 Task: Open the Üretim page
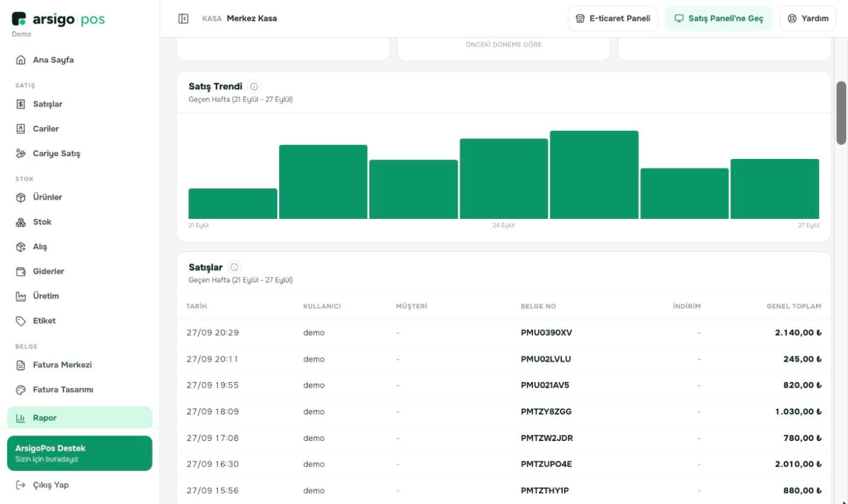[x=80, y=296]
